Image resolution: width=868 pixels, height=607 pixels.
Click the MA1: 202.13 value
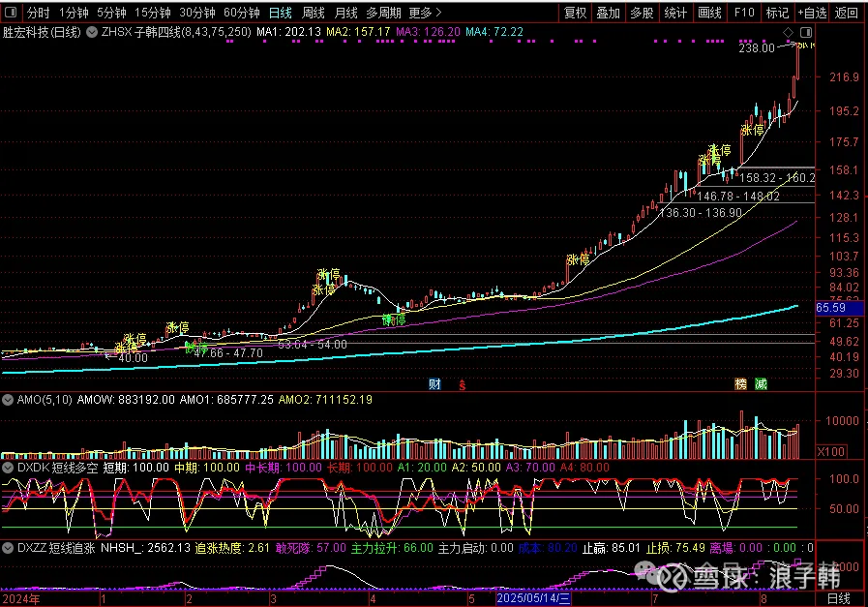pyautogui.click(x=288, y=32)
